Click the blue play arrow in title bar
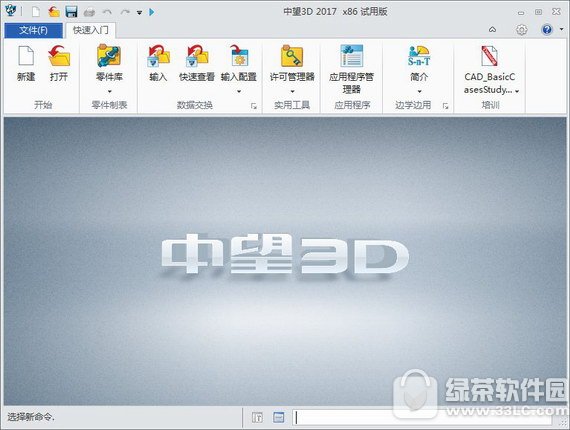This screenshot has height=430, width=570. pos(152,12)
